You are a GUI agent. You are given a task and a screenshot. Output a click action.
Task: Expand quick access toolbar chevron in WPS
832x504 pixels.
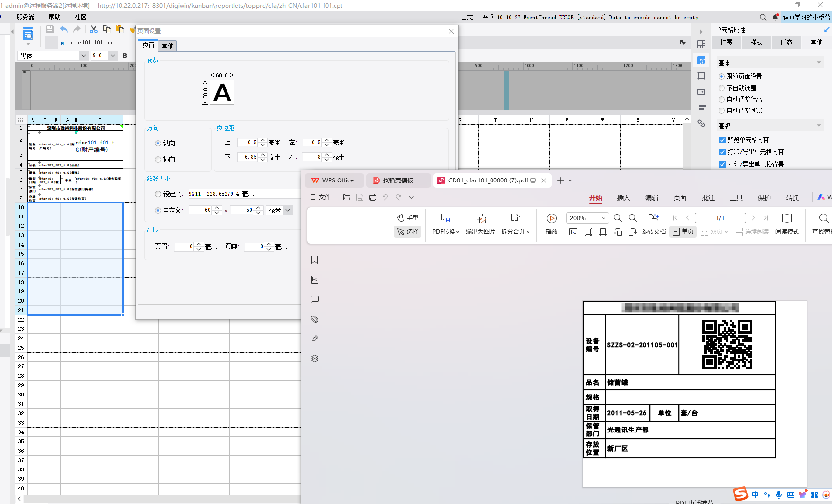411,197
